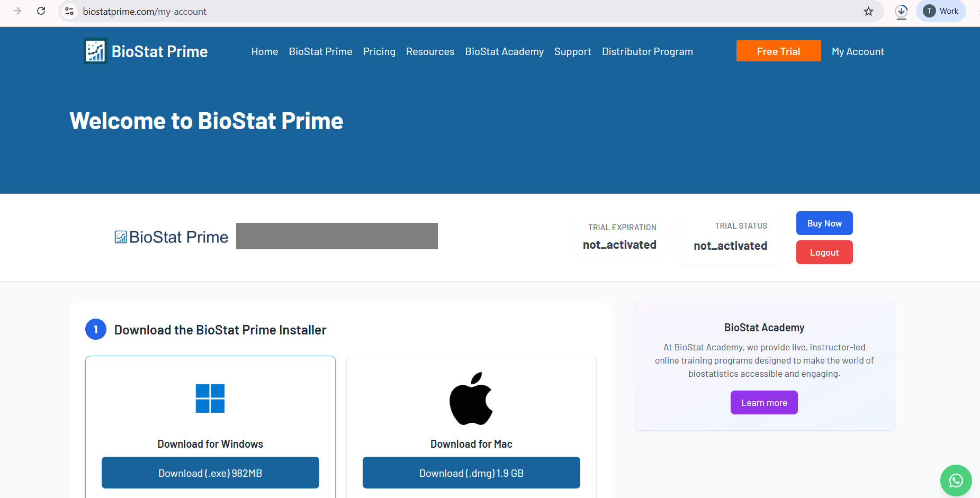Image resolution: width=980 pixels, height=498 pixels.
Task: Reload the page with the refresh icon
Action: coord(41,11)
